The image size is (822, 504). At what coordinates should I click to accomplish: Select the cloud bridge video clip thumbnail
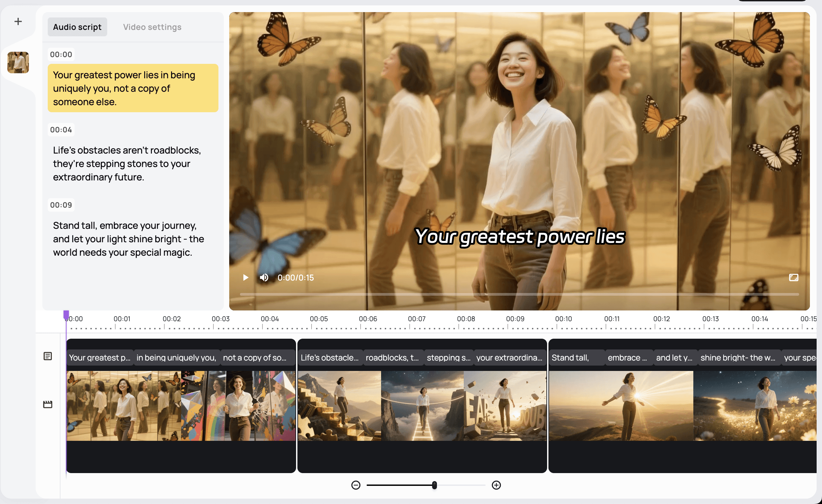click(422, 406)
